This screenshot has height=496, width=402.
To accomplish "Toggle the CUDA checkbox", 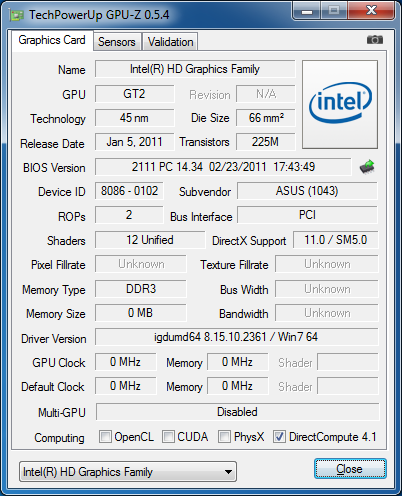I will (168, 436).
